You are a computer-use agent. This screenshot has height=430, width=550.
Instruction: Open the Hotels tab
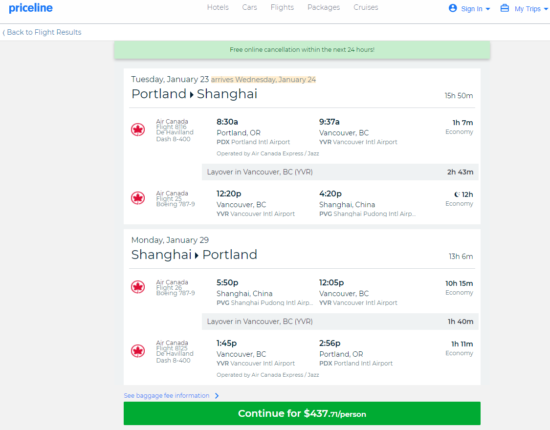coord(217,7)
